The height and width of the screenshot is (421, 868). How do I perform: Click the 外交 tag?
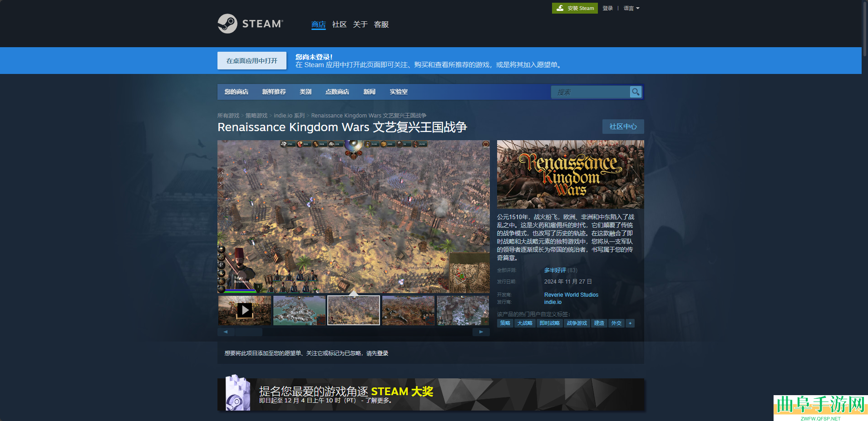point(616,323)
